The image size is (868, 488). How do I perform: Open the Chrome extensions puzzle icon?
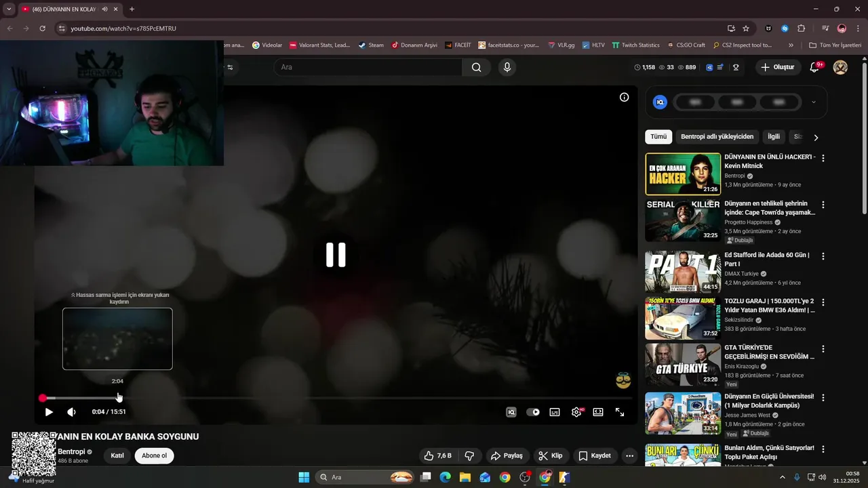tap(802, 28)
